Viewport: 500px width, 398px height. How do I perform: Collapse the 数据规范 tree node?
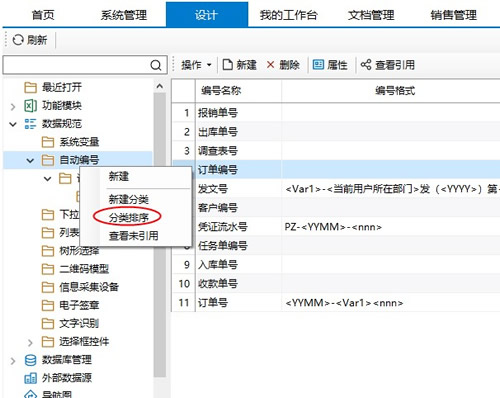point(13,124)
